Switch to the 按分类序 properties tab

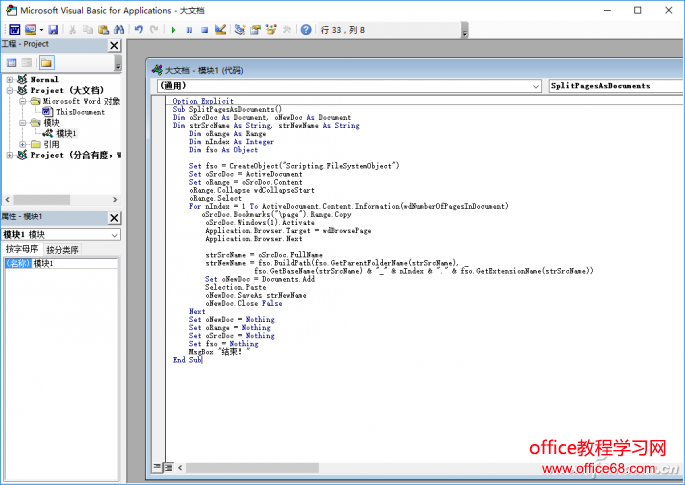click(62, 249)
